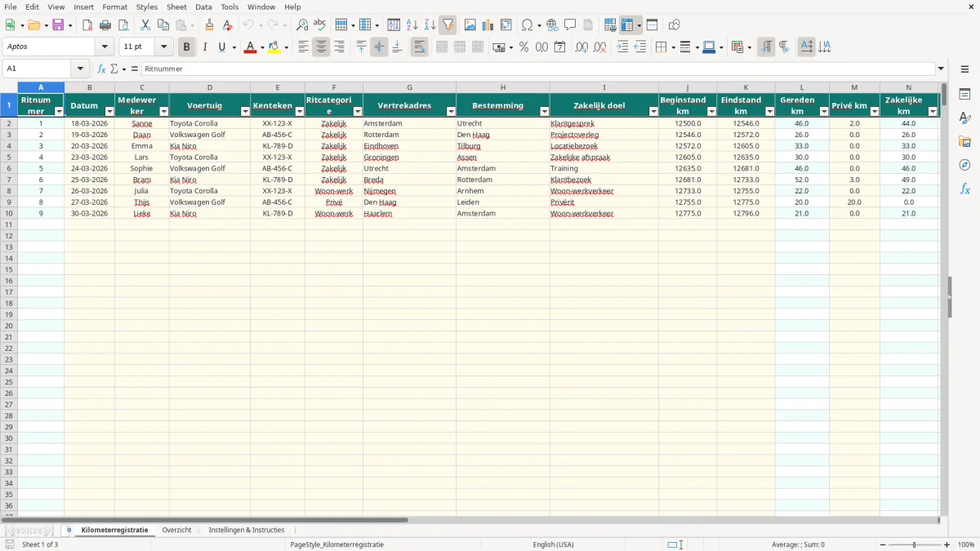Export directly as PDF
This screenshot has width=980, height=551.
(87, 25)
